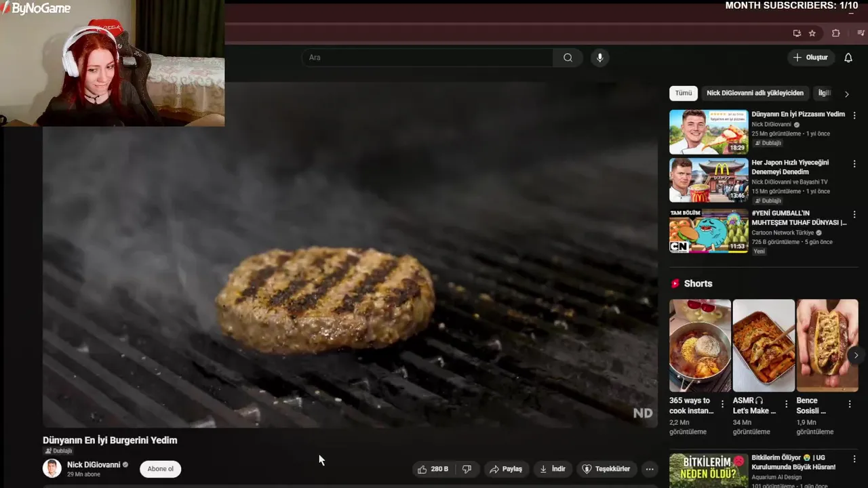This screenshot has width=868, height=488.
Task: Click Nick DiGiovanni ve Bayashi TV channel text
Action: (x=789, y=182)
